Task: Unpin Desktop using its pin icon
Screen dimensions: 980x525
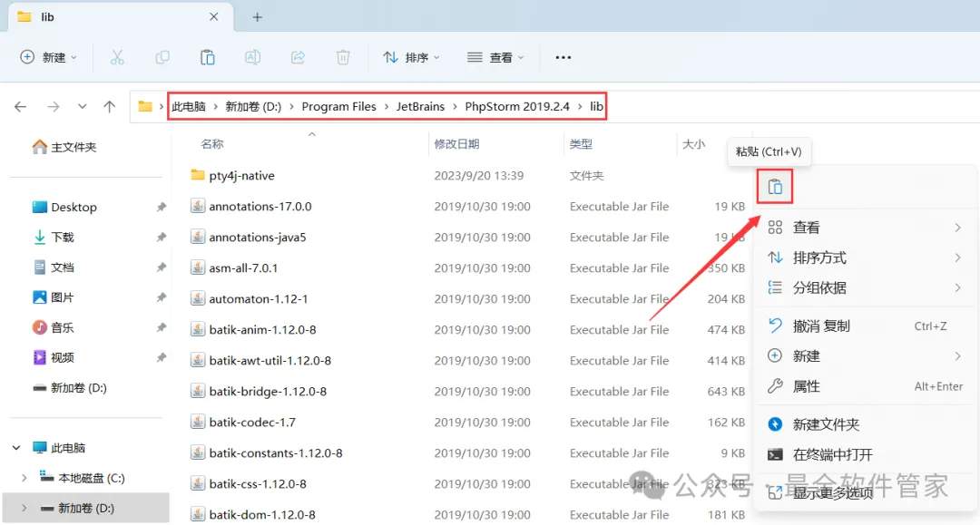Action: (162, 208)
